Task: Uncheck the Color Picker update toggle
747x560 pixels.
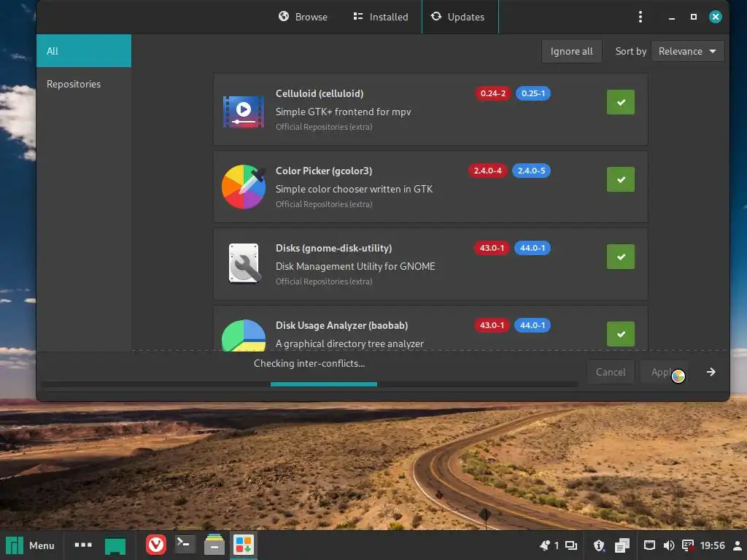Action: pyautogui.click(x=621, y=179)
